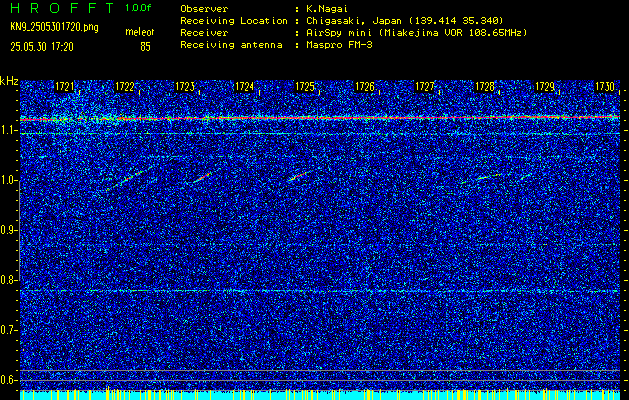Click the filename KN9_2505301720.png
Image resolution: width=629 pixels, height=400 pixels.
coord(54,27)
